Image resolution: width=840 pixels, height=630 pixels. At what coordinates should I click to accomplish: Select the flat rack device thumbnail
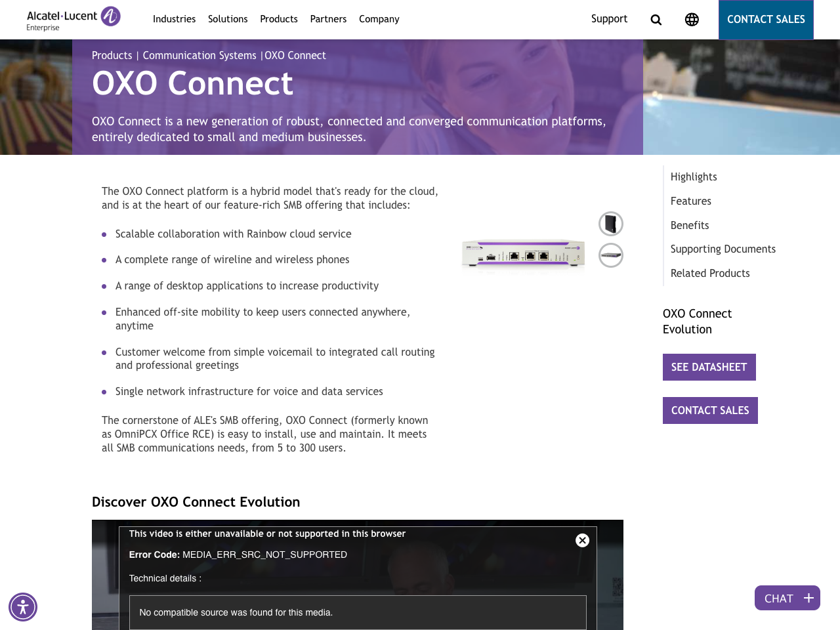pyautogui.click(x=611, y=255)
